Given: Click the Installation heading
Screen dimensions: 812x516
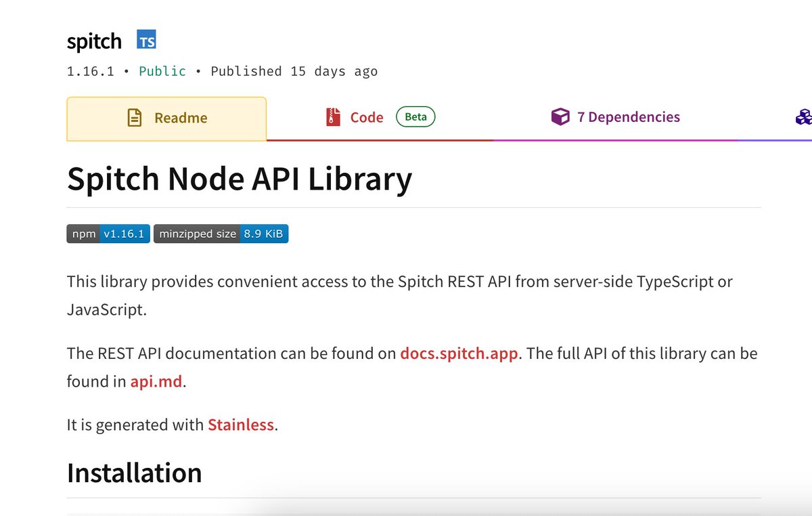Looking at the screenshot, I should (135, 473).
